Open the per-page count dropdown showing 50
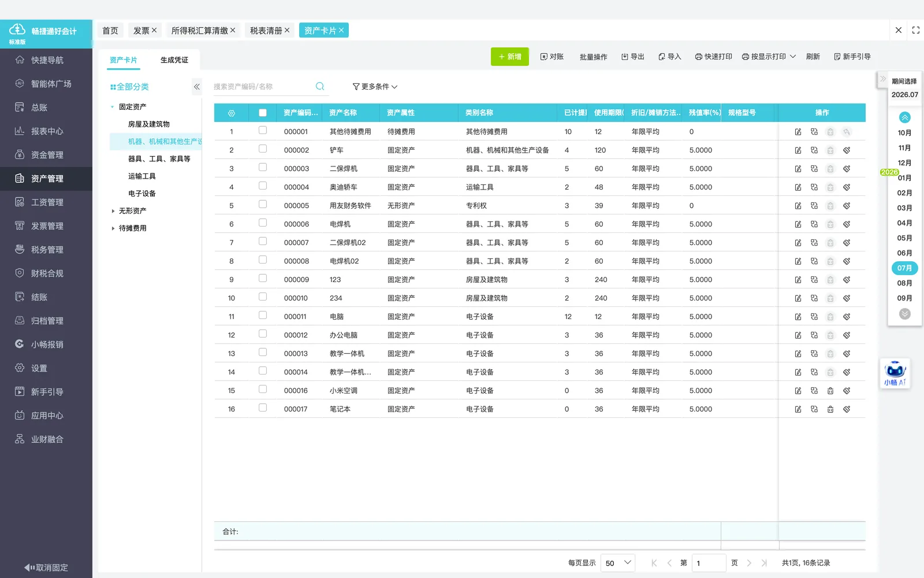This screenshot has height=578, width=924. [x=618, y=563]
